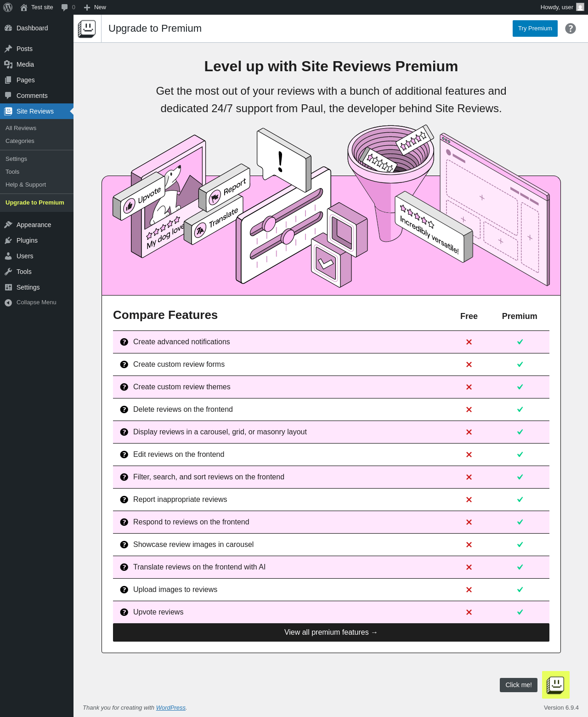Click the Plugins plug icon in sidebar

click(8, 240)
